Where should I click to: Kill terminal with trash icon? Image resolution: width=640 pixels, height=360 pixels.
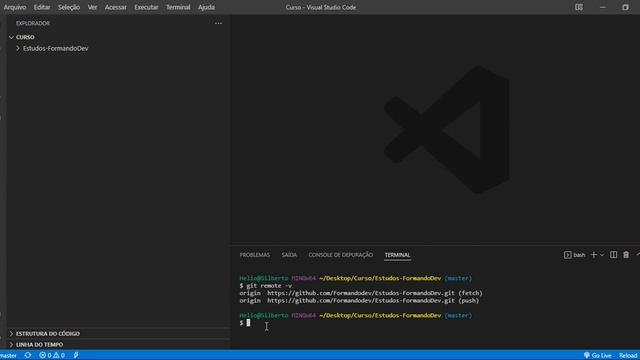point(626,255)
